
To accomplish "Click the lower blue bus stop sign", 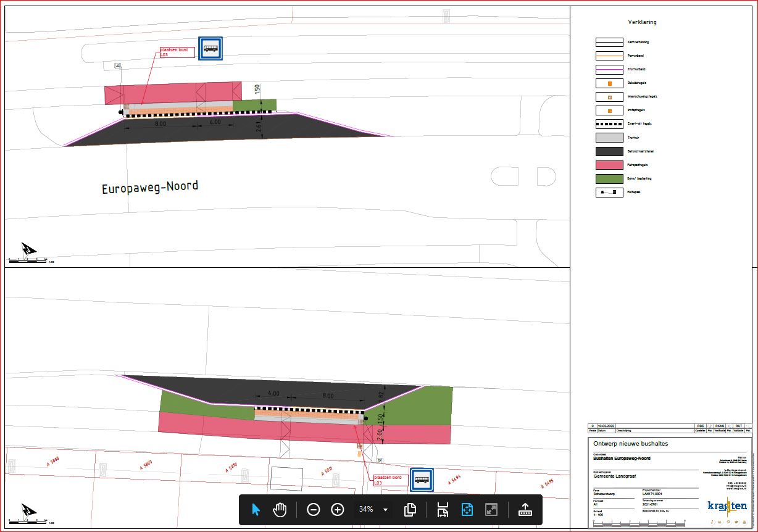I will pos(422,480).
